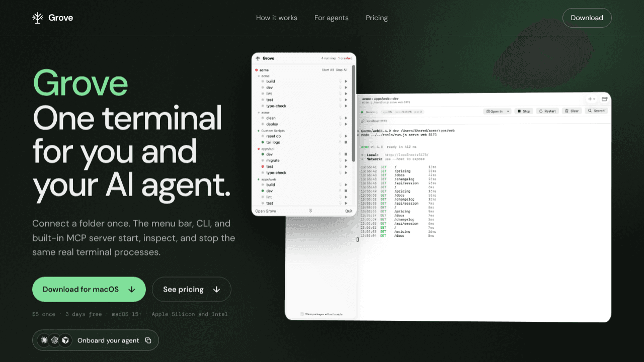Click the OpenAI agent icon
This screenshot has height=362, width=644.
click(55, 340)
